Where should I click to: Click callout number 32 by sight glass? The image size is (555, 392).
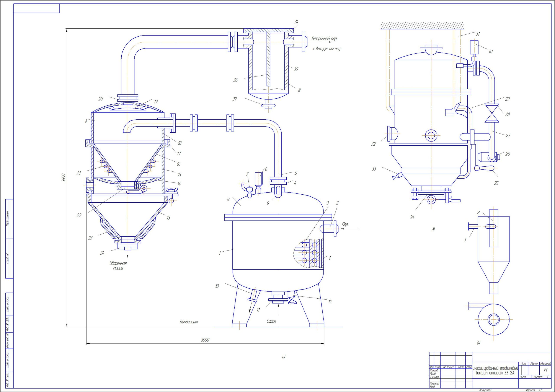(x=374, y=144)
